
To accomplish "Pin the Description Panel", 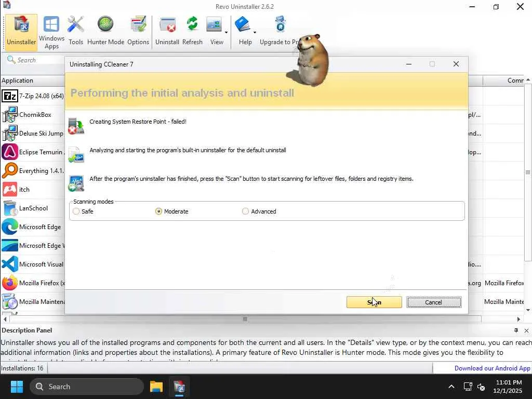I will pos(516,330).
